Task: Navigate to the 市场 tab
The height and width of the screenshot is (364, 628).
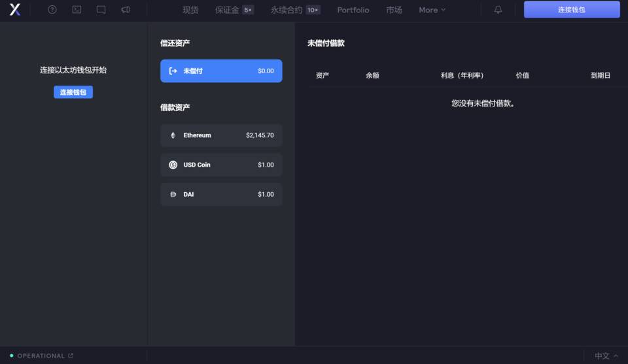Action: [394, 10]
